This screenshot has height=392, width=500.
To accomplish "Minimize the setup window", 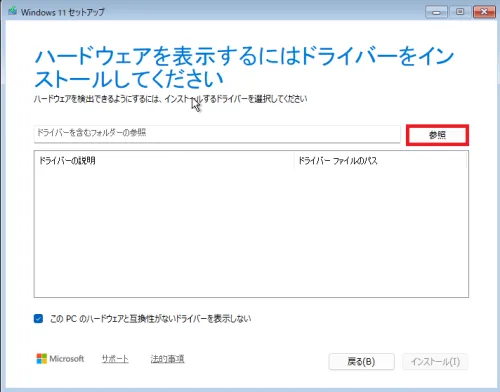I will [x=436, y=12].
